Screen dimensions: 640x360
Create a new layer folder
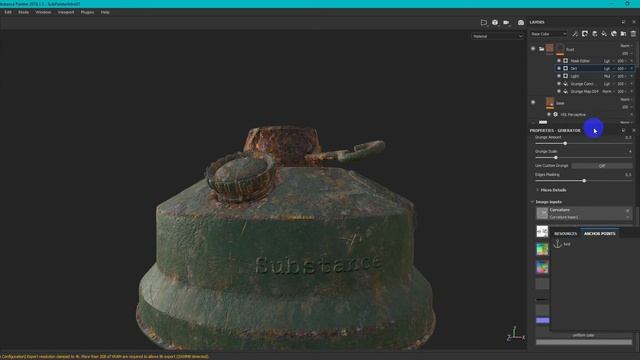click(x=623, y=34)
